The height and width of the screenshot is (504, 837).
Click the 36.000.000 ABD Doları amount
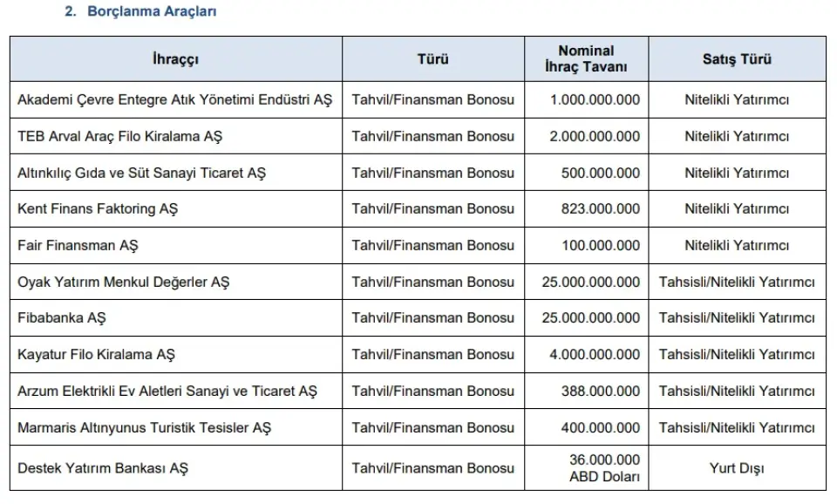click(604, 468)
